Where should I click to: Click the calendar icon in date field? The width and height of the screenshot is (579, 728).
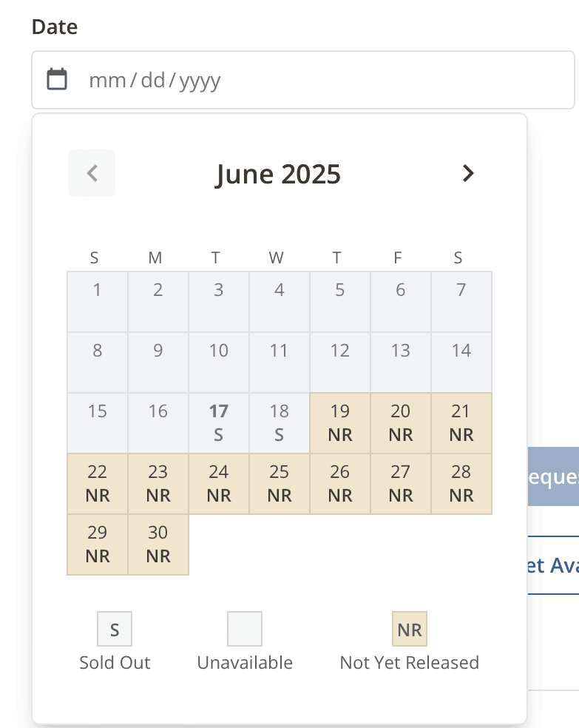57,79
